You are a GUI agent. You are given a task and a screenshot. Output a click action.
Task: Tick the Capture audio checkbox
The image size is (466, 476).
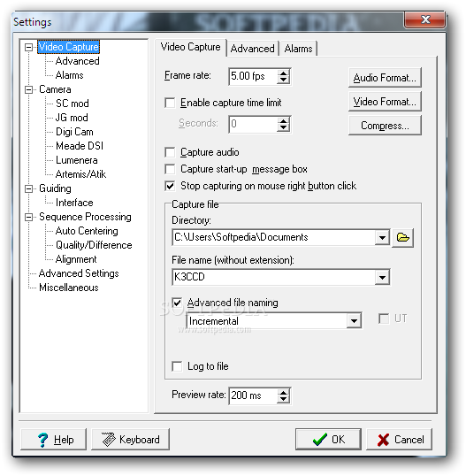pyautogui.click(x=170, y=152)
